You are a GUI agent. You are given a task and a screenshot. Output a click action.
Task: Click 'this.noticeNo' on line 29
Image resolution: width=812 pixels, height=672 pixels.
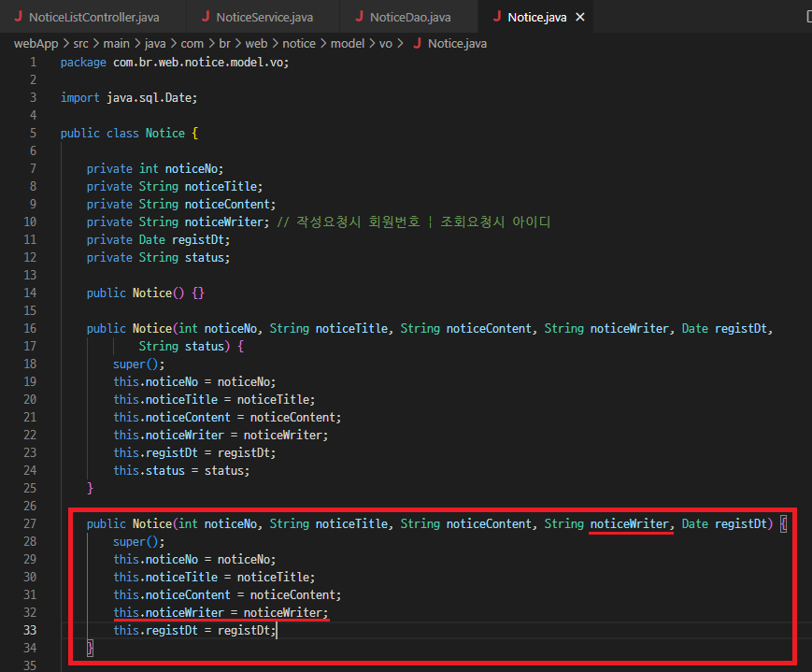click(155, 560)
